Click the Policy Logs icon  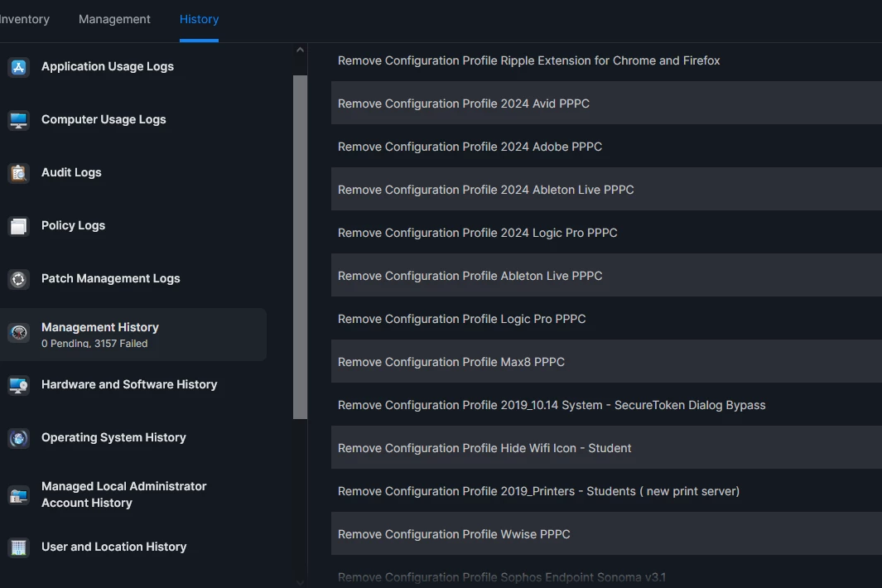(x=18, y=225)
